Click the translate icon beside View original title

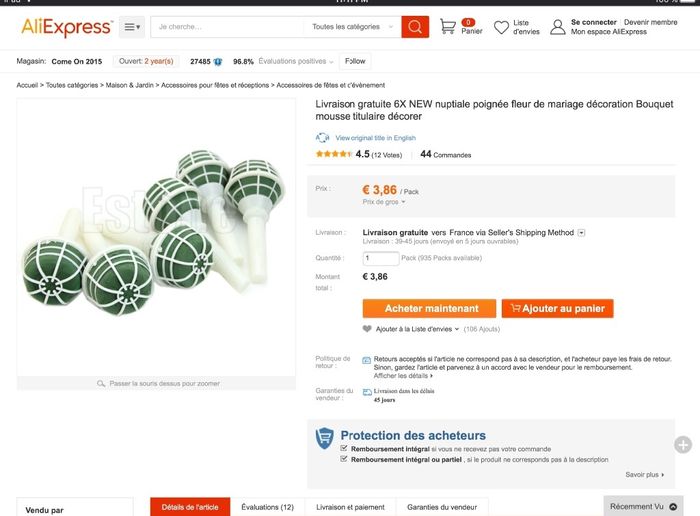(323, 138)
